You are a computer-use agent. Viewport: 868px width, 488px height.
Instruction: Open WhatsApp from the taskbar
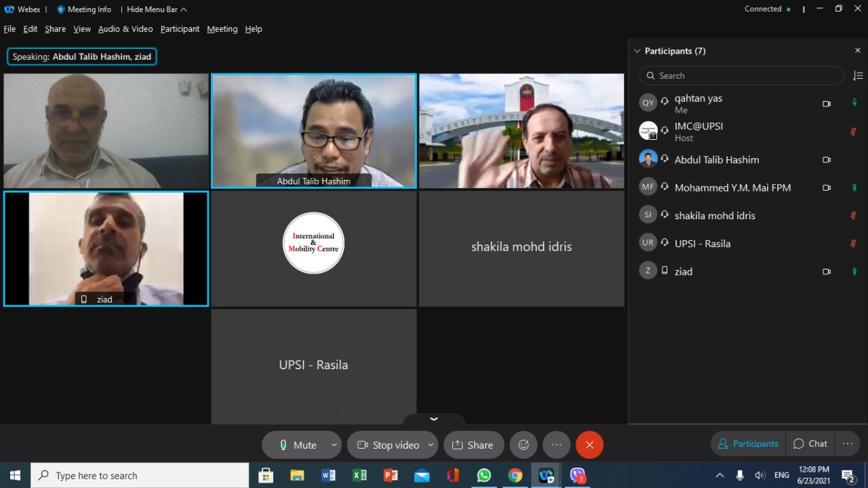tap(484, 476)
